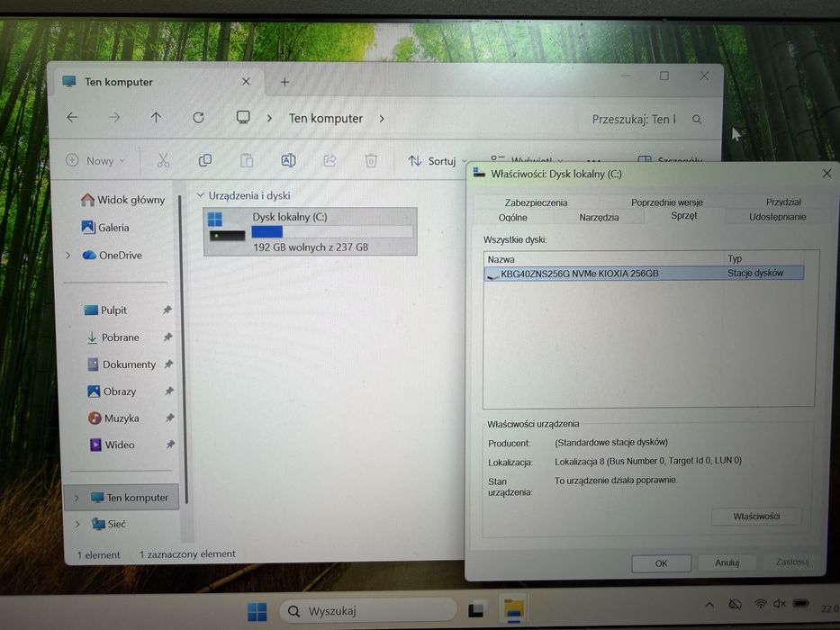Click File Explorer on the taskbar

(514, 609)
